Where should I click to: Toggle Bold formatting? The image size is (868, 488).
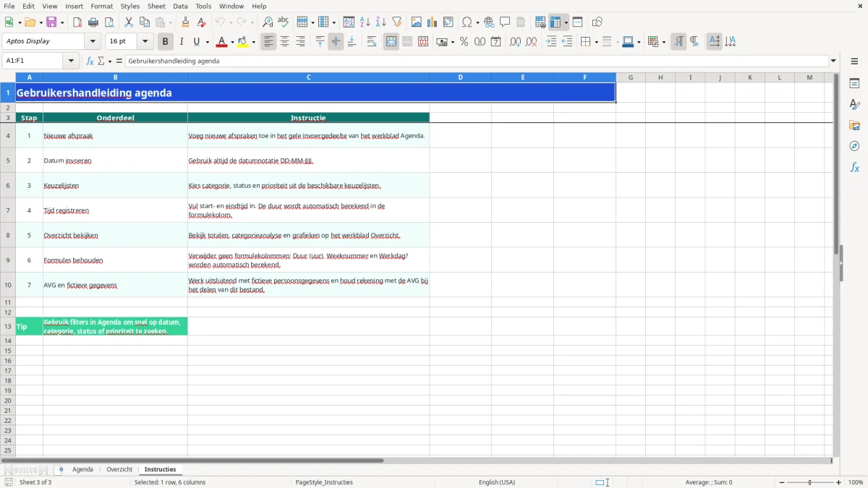(166, 42)
